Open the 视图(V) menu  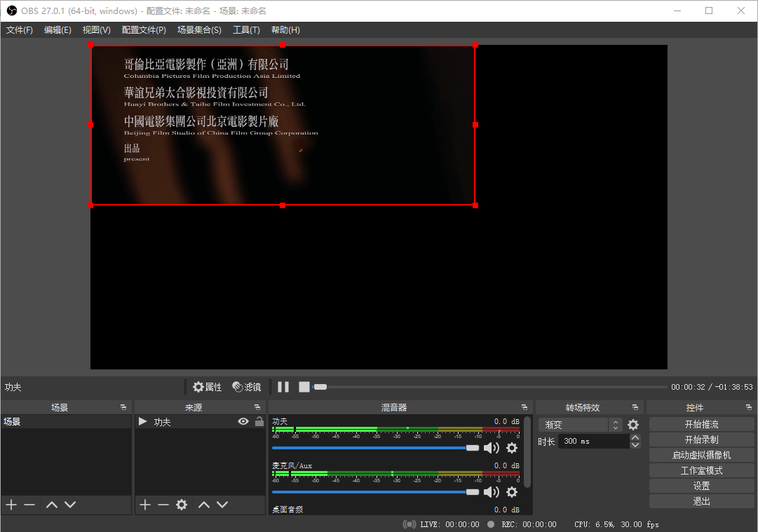point(96,30)
